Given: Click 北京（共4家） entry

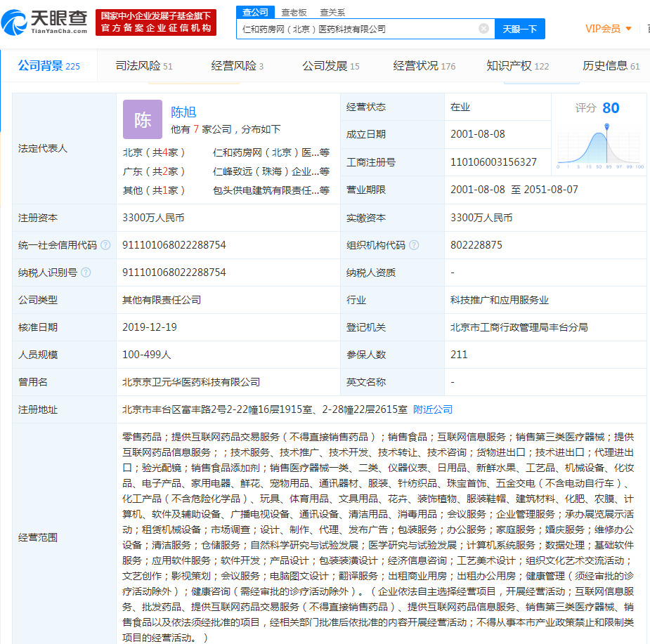Looking at the screenshot, I should point(154,152).
